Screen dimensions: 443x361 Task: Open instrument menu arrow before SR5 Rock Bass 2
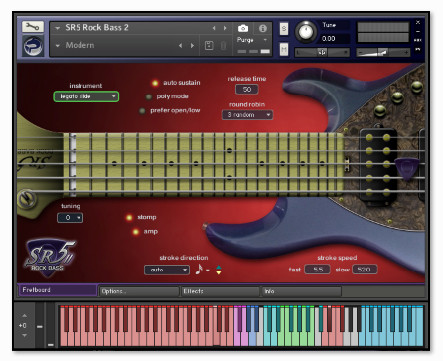(x=58, y=28)
